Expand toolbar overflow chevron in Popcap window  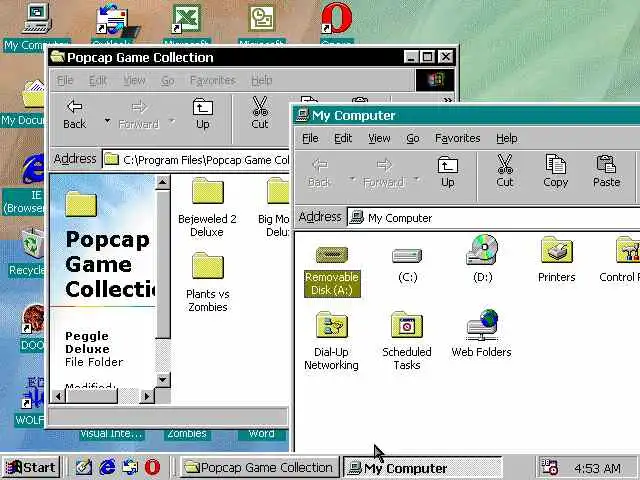click(x=447, y=100)
